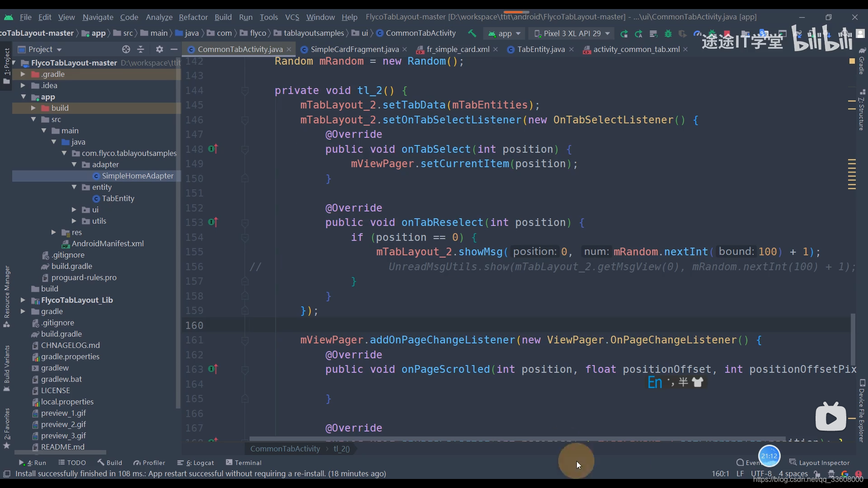868x488 pixels.
Task: Toggle the Event Log tool window
Action: click(x=748, y=463)
